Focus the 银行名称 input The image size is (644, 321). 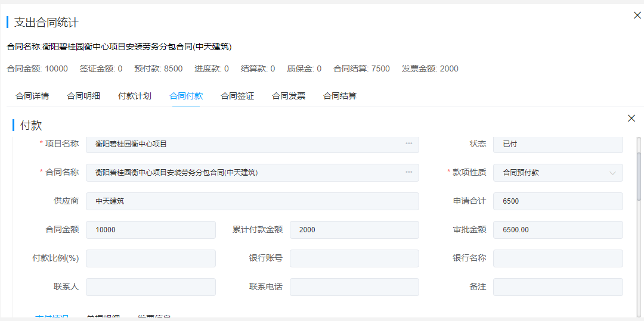[x=558, y=258]
